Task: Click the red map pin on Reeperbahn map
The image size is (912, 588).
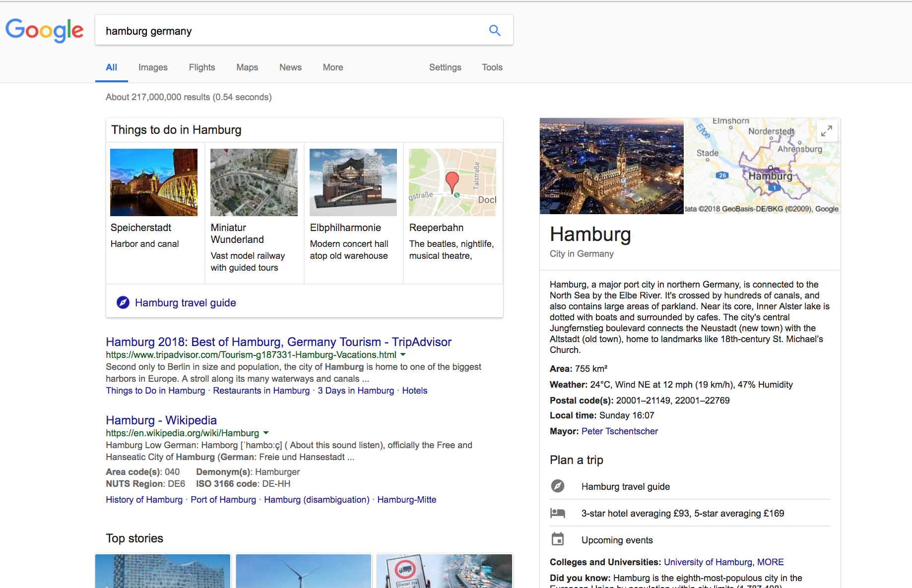Action: click(x=452, y=182)
